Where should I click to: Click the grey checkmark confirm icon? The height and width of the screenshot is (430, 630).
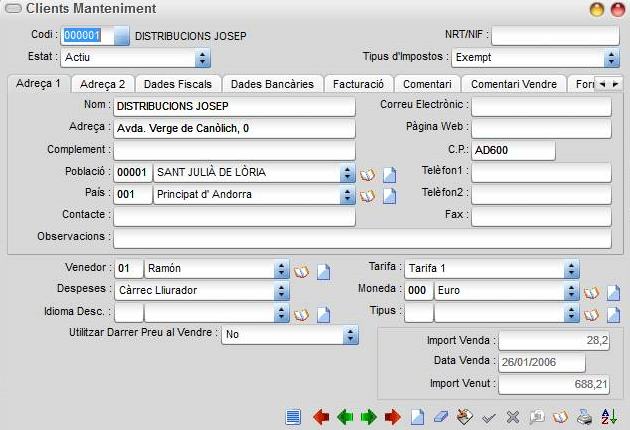[489, 418]
